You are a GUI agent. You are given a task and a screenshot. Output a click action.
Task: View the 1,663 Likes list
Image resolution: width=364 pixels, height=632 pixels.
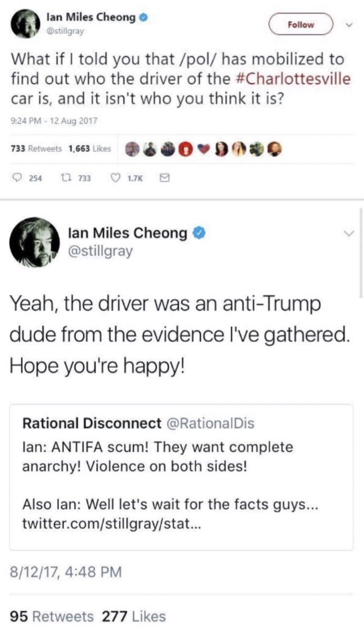point(90,149)
